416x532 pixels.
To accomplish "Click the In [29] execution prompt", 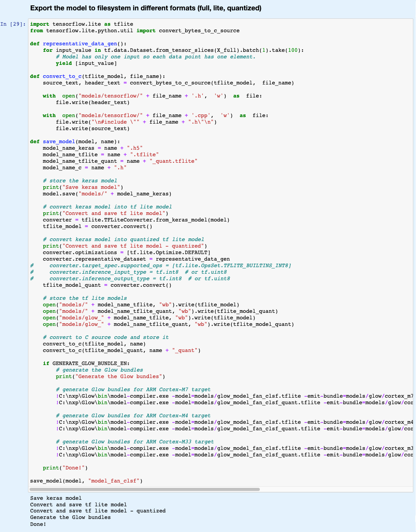I will tap(13, 24).
